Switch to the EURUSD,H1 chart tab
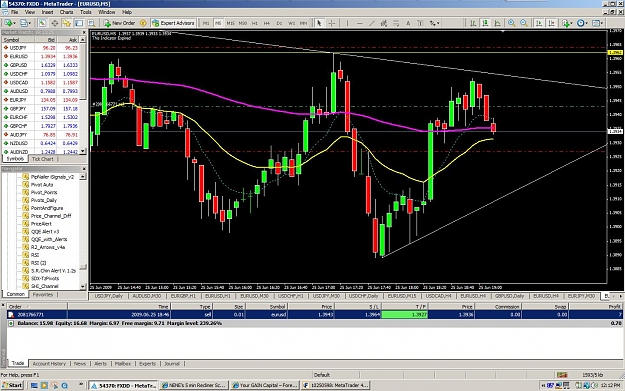 [x=218, y=296]
